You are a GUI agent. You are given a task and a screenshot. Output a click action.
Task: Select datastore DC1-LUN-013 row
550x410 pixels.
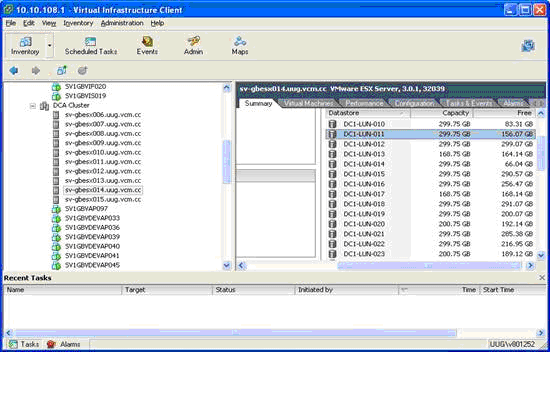click(x=431, y=154)
